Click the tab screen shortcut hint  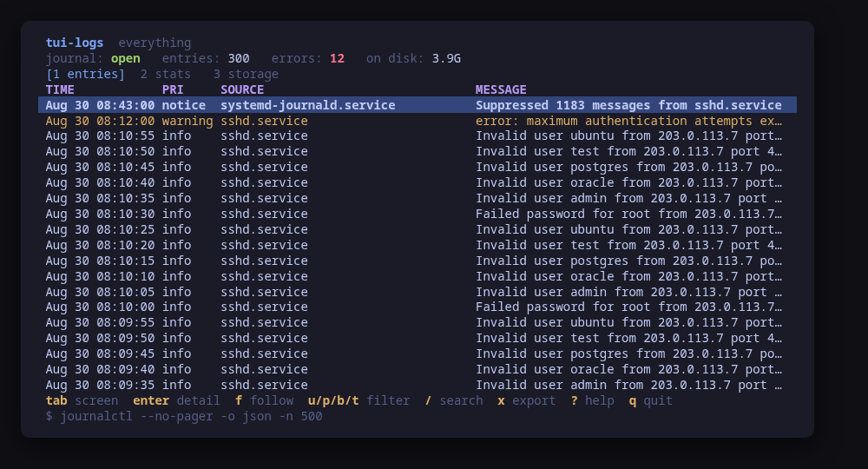pyautogui.click(x=82, y=401)
